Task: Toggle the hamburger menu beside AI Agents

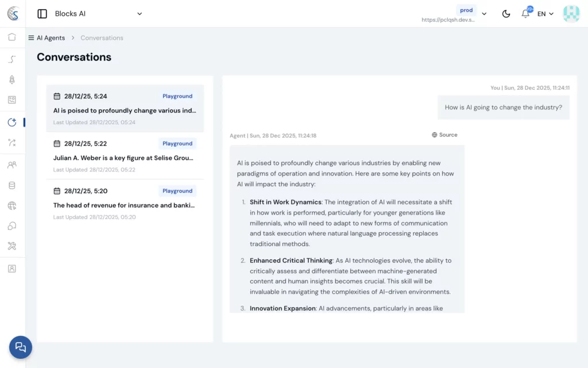Action: 31,38
